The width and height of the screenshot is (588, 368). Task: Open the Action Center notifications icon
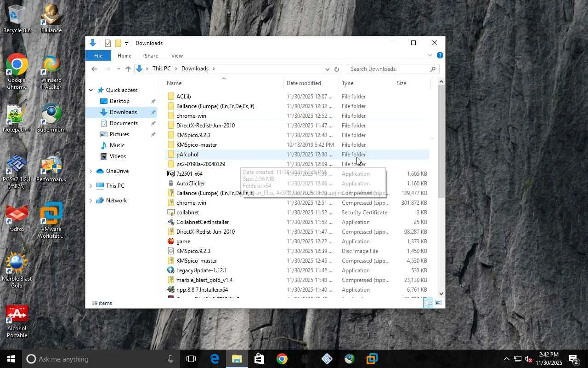pos(574,359)
